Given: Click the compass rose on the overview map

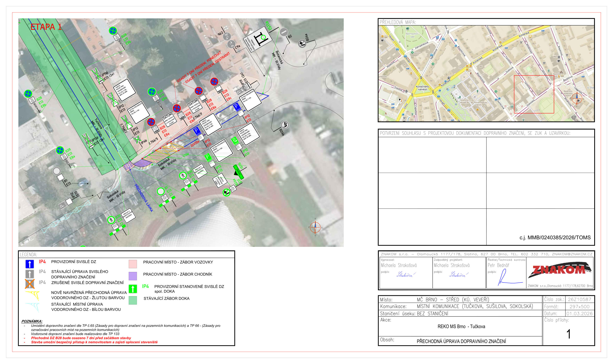Looking at the screenshot, I should (x=576, y=99).
